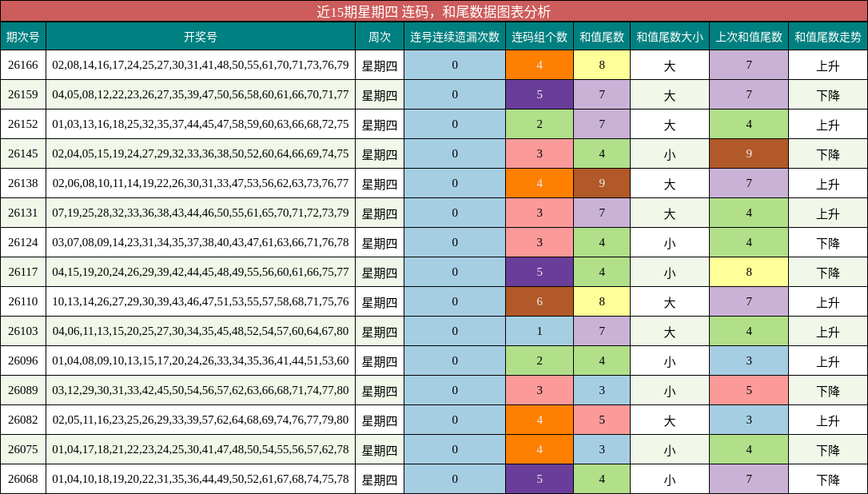Click draw numbers starting 04,15,19,20,24 for 26117

pyautogui.click(x=201, y=272)
